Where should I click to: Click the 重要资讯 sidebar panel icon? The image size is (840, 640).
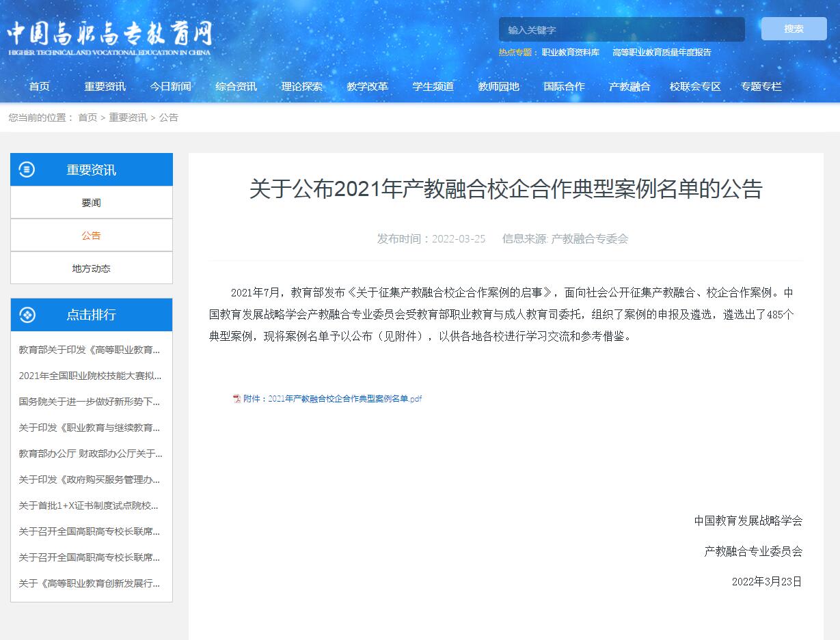tap(27, 169)
